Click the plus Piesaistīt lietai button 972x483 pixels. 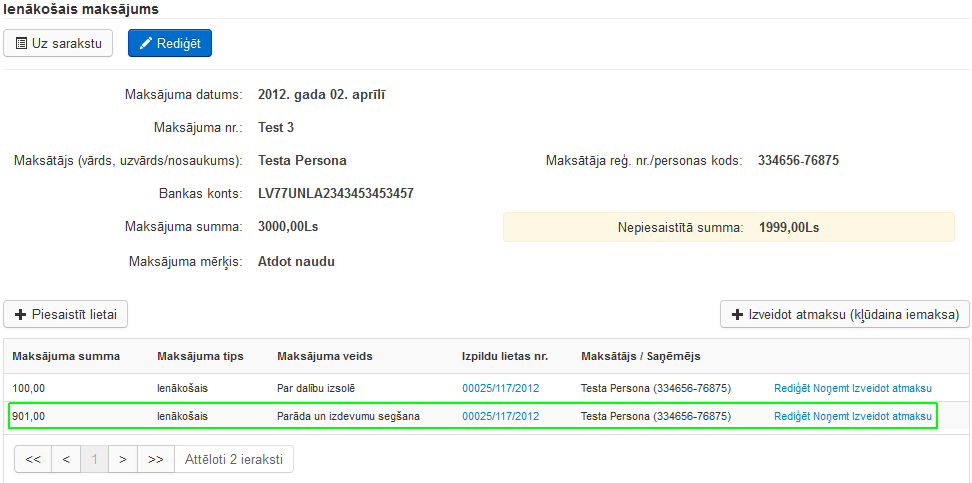click(65, 314)
